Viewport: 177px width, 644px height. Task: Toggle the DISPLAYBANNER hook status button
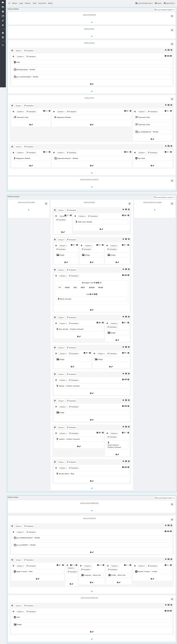pos(172,16)
